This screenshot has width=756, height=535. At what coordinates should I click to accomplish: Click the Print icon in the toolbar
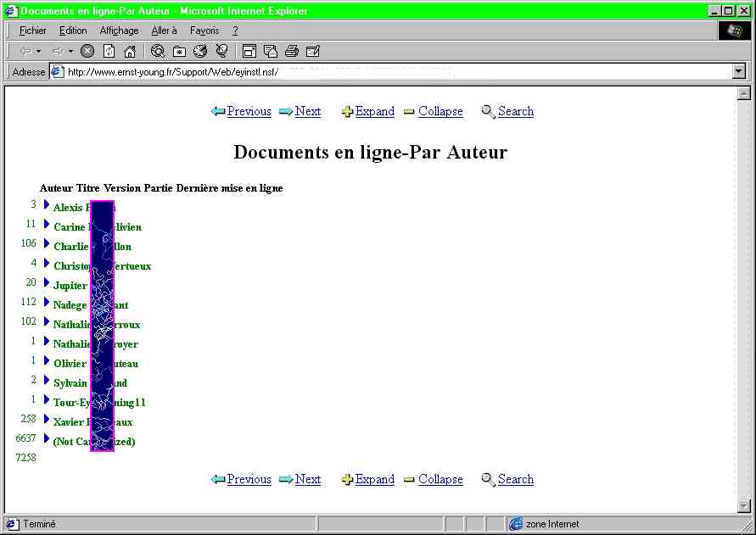tap(292, 51)
